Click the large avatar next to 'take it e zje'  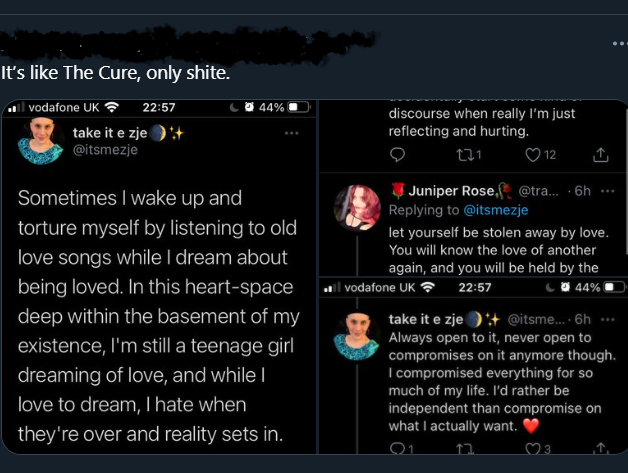tap(42, 141)
